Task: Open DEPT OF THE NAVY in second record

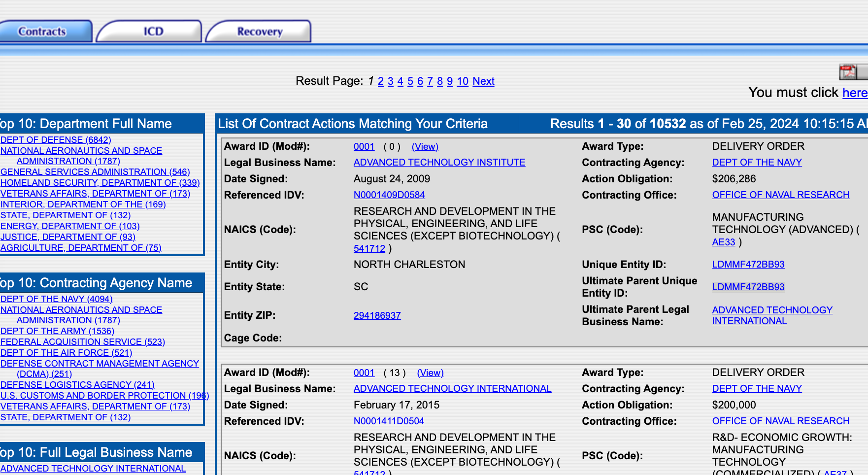Action: click(x=757, y=389)
